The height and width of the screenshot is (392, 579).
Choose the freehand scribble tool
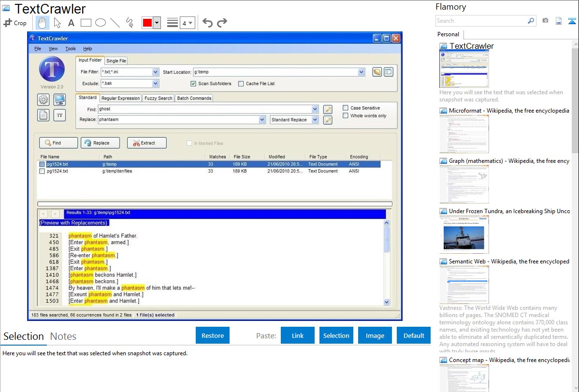coord(130,23)
